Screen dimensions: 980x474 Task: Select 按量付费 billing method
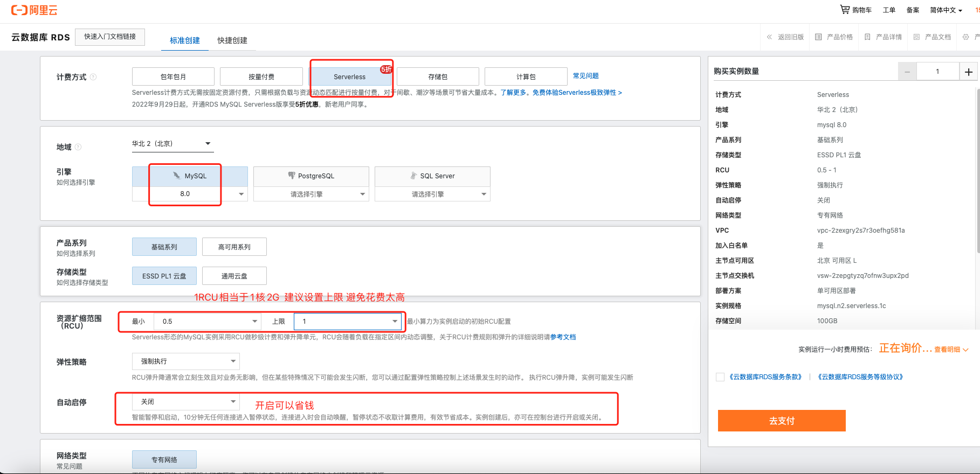261,76
